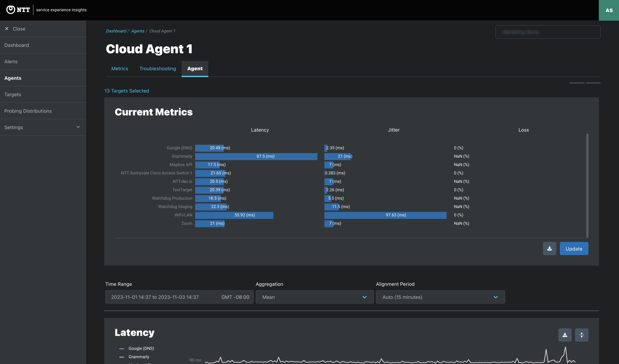This screenshot has height=364, width=619.
Task: Click the Current Metrics vertical scrollbar
Action: (x=587, y=185)
